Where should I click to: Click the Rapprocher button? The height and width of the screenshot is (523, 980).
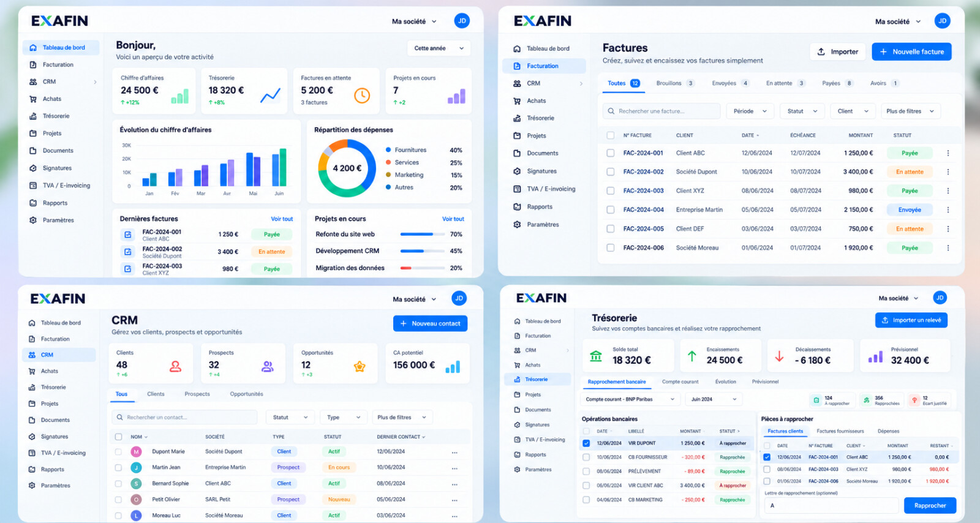click(930, 505)
